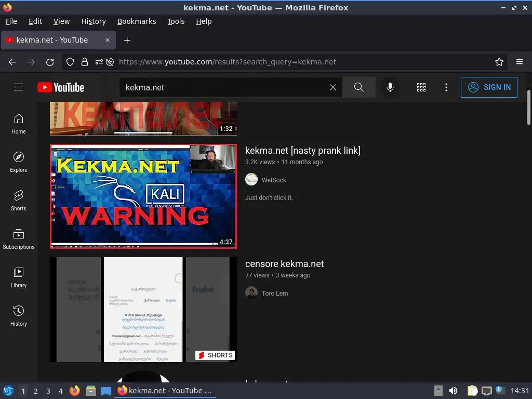Open the Help menu

(x=204, y=21)
